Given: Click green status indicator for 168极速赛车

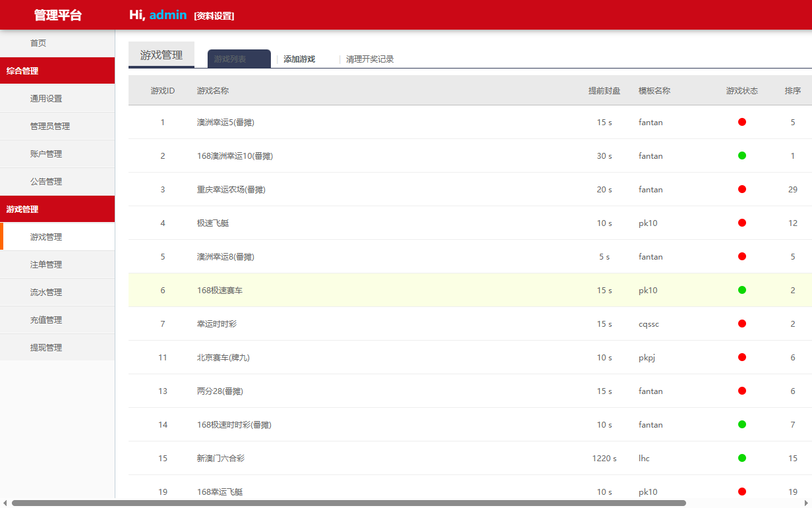Looking at the screenshot, I should [x=742, y=290].
